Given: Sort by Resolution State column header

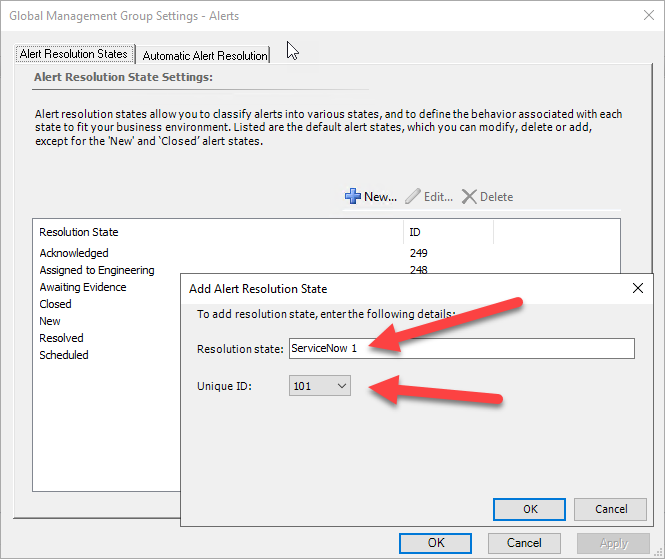Looking at the screenshot, I should tap(218, 232).
